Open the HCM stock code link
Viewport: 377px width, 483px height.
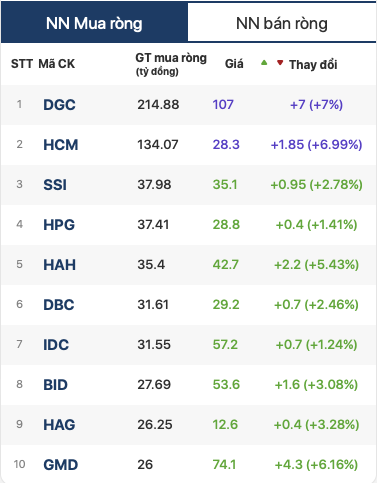coord(61,145)
